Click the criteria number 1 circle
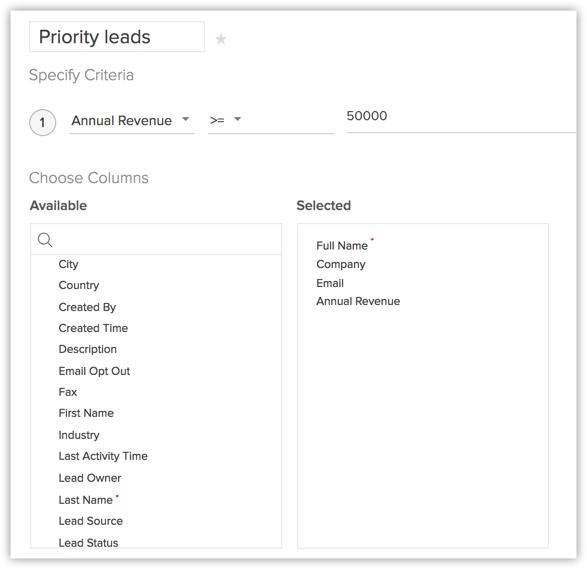587x569 pixels. [x=42, y=122]
